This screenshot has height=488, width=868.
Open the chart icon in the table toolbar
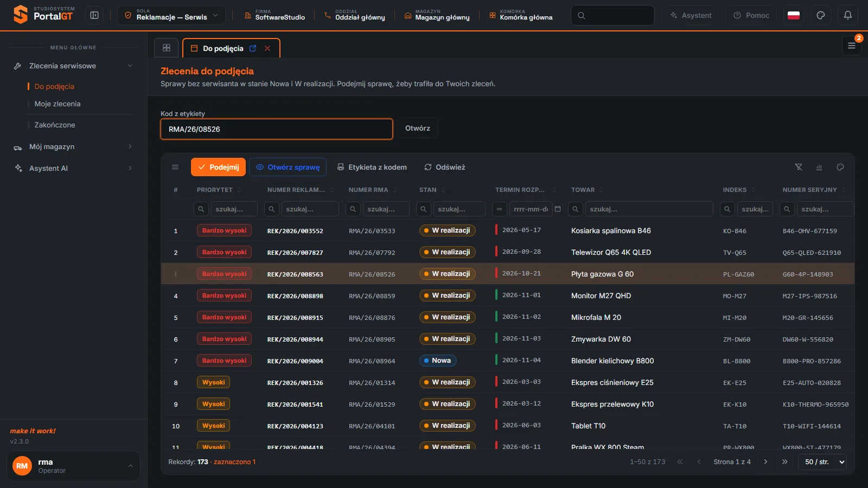819,167
